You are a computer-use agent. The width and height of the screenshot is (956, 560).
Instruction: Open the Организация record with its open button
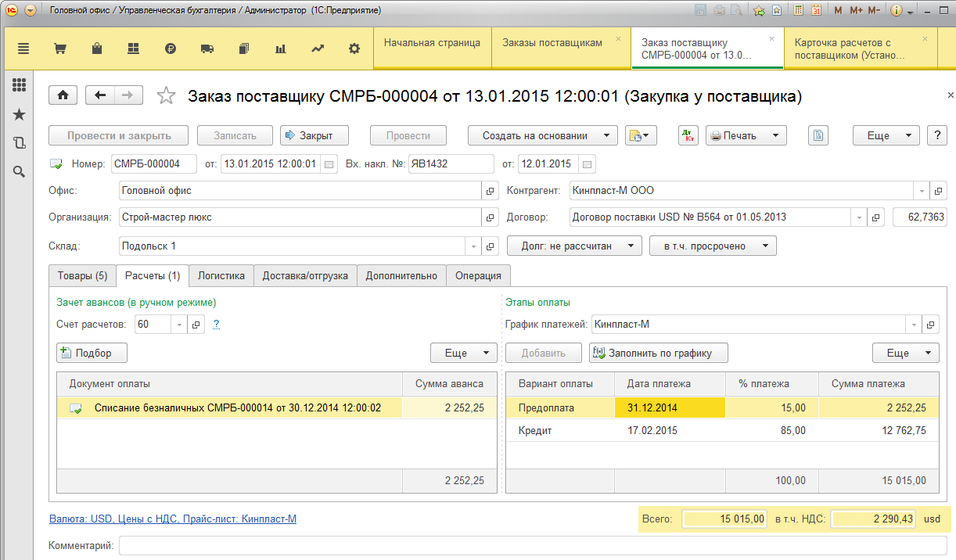tap(491, 217)
